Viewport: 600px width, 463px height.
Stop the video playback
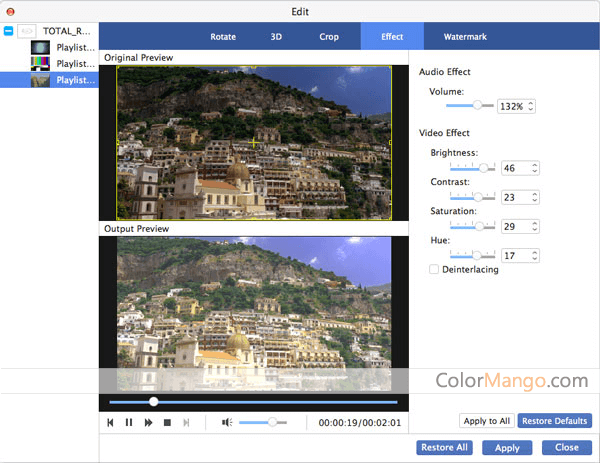pyautogui.click(x=167, y=423)
